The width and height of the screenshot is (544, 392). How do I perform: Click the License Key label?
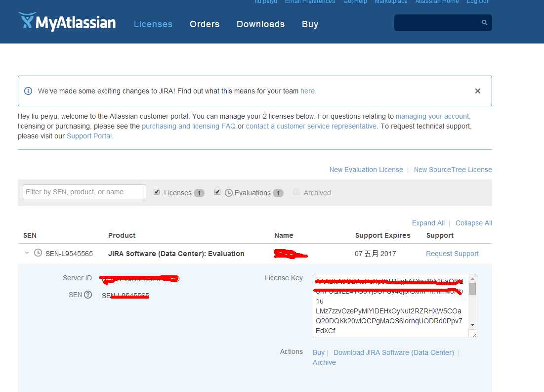coord(284,278)
